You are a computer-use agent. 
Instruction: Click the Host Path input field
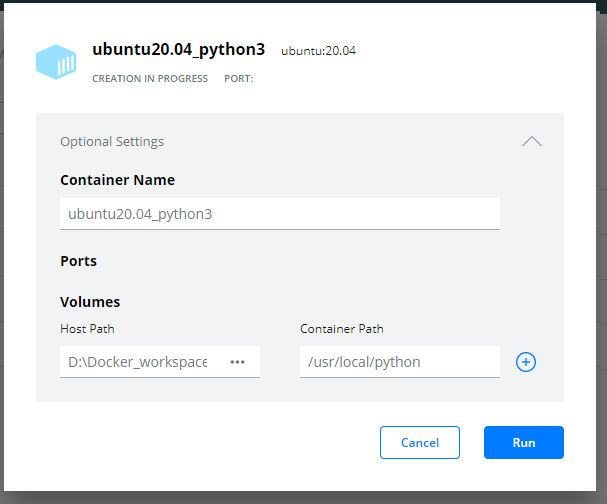[x=160, y=362]
